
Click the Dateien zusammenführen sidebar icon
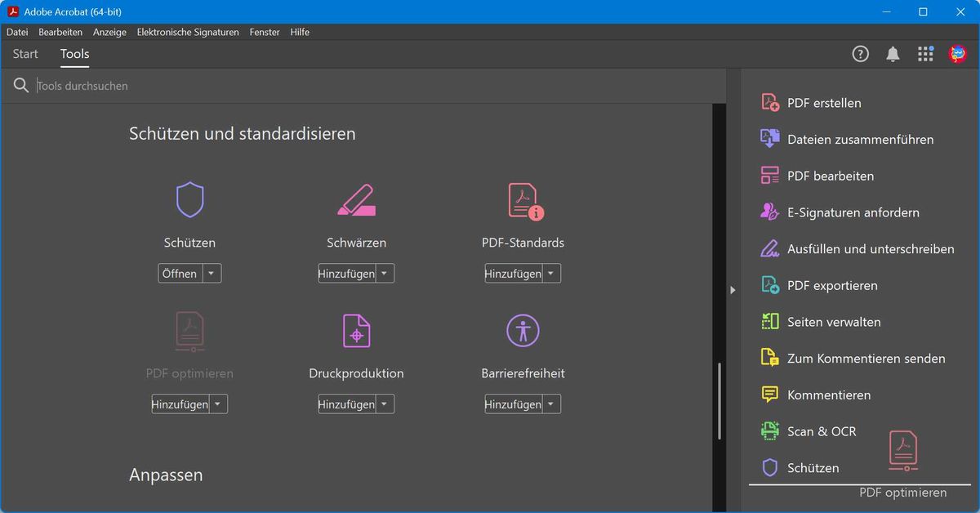pyautogui.click(x=770, y=139)
